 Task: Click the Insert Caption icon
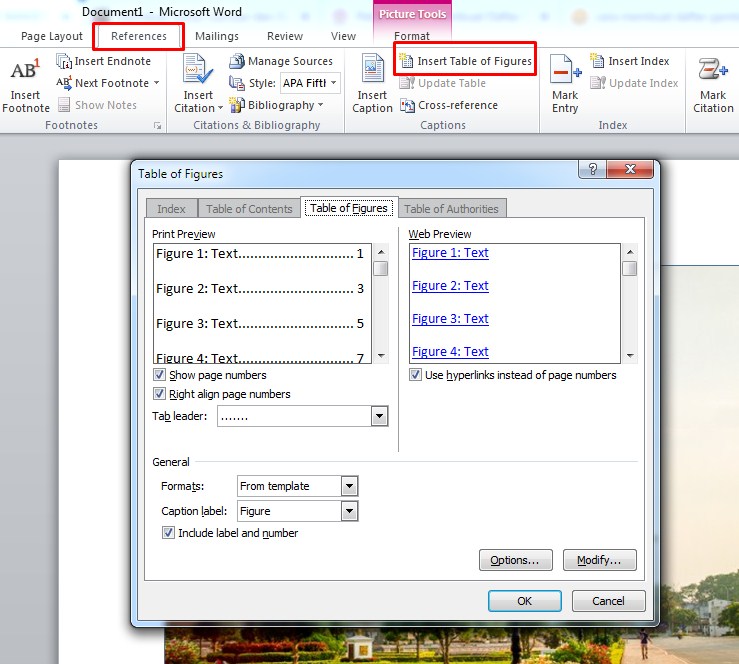point(372,70)
